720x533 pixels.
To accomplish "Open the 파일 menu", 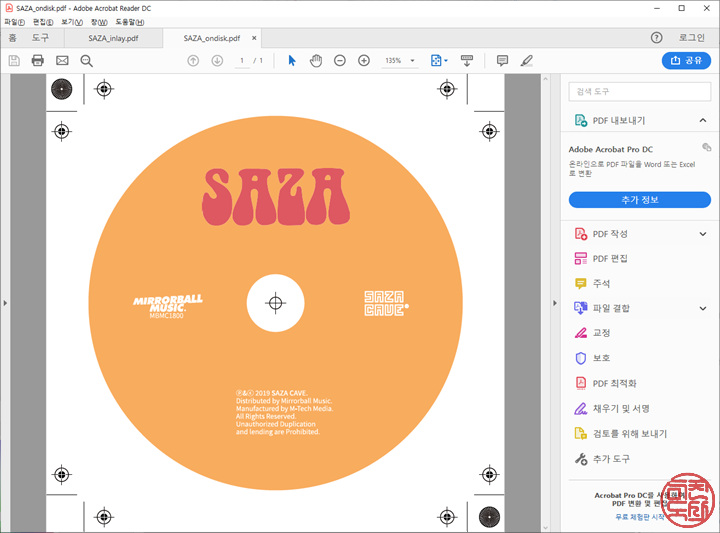I will point(14,22).
